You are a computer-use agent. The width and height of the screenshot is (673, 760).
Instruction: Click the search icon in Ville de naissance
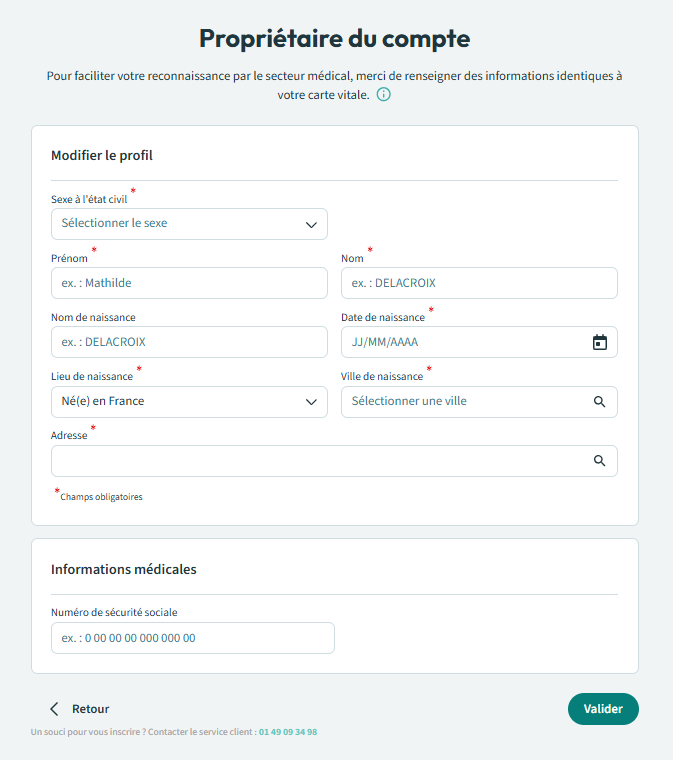[599, 402]
